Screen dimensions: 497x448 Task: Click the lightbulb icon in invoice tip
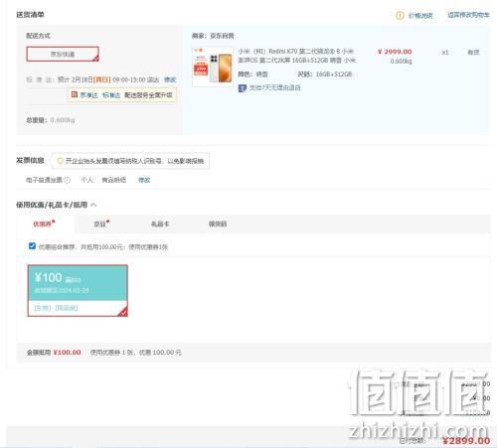pyautogui.click(x=61, y=161)
